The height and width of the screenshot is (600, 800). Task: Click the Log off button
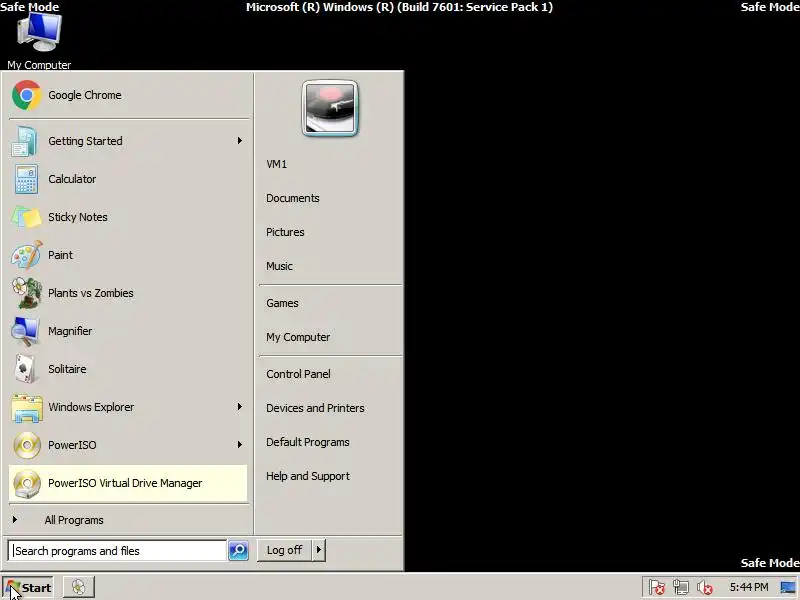(285, 550)
